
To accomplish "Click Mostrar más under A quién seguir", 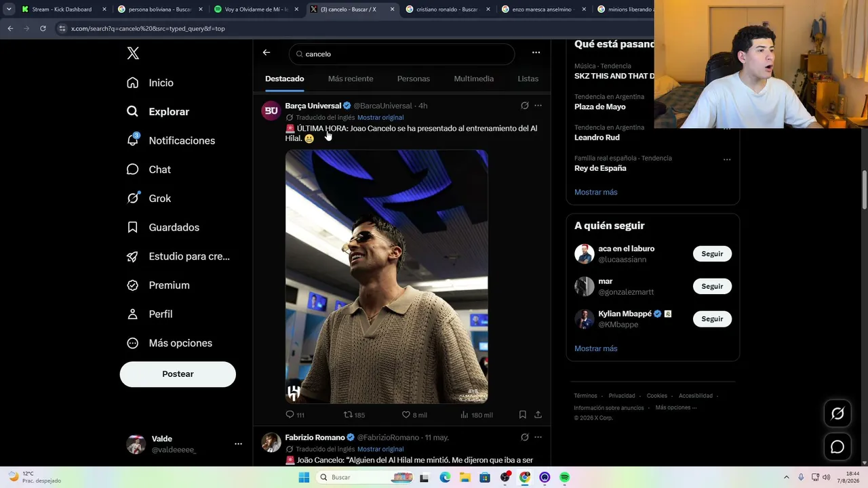I will click(x=596, y=348).
